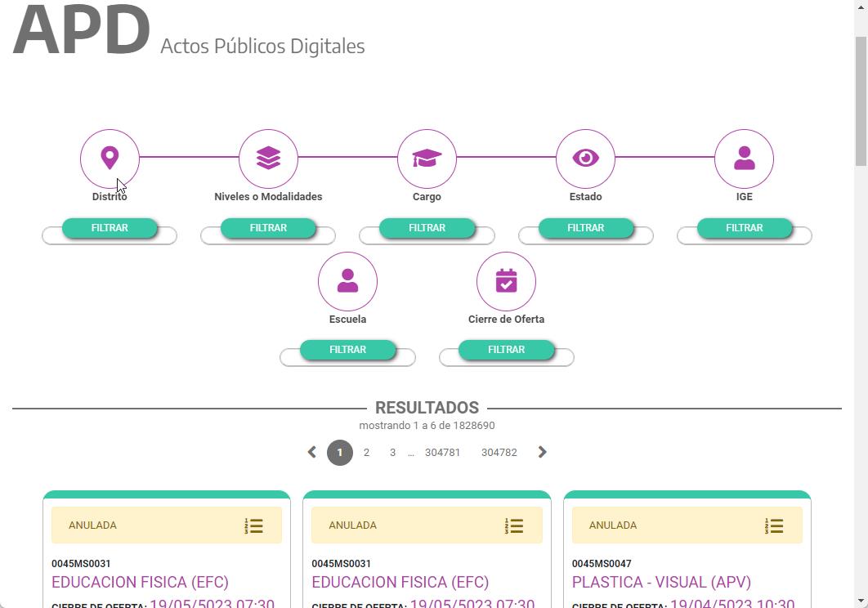Jump to results page 304781
Screen dimensions: 868x608
coord(442,453)
